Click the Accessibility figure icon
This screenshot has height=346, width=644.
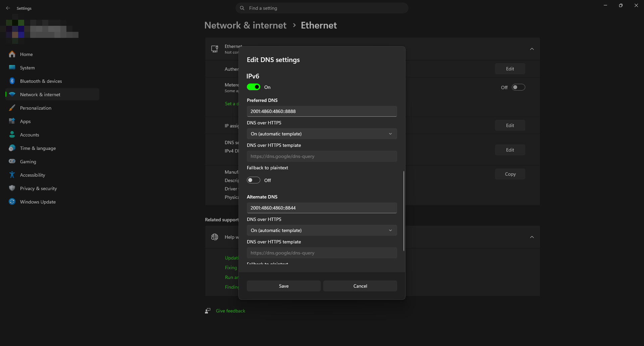tap(12, 175)
